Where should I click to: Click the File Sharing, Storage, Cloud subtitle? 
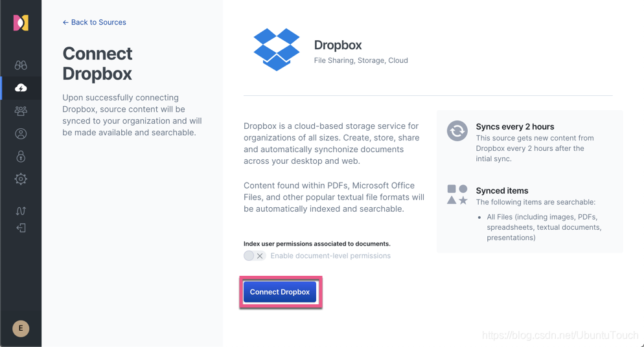(x=361, y=60)
